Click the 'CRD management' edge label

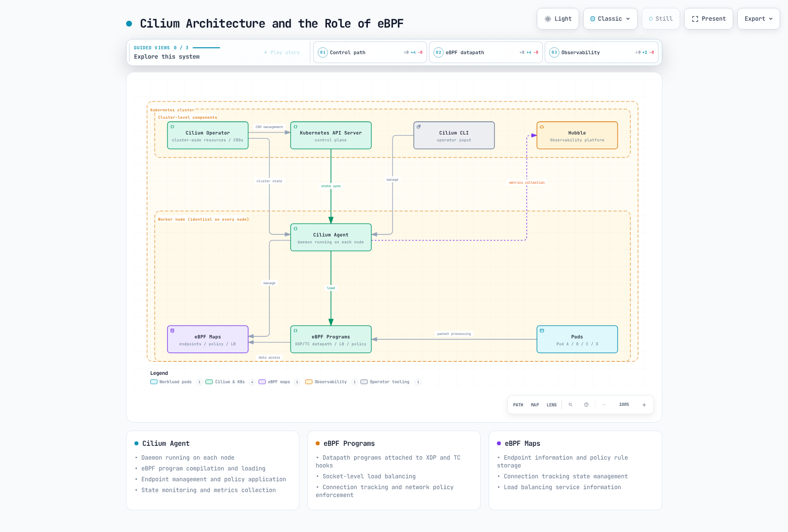269,127
